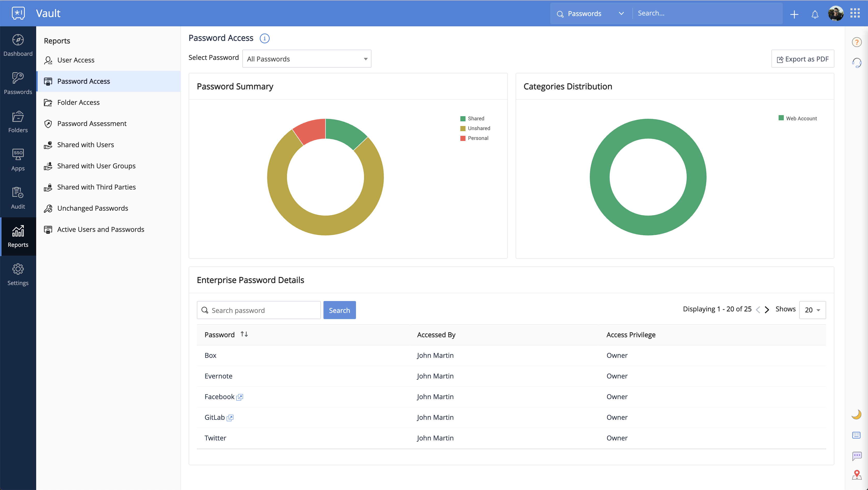Go to Audit in sidebar

pyautogui.click(x=18, y=198)
